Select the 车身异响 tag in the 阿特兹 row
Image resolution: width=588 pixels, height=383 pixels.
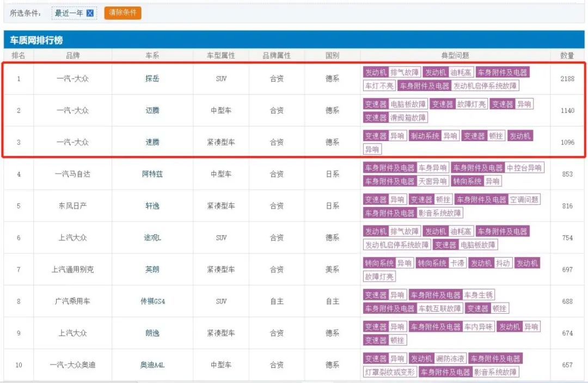point(432,168)
